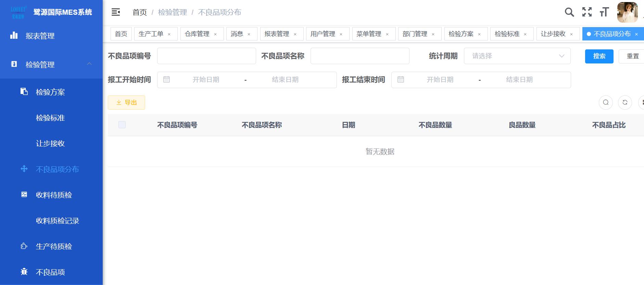Switch to the 用户管理 tab
Image resolution: width=644 pixels, height=285 pixels.
coord(323,34)
